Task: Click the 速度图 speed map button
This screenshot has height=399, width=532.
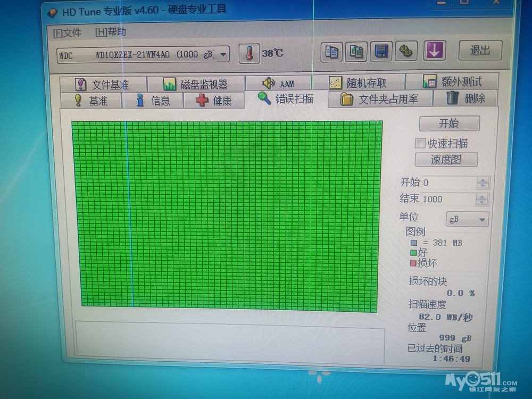Action: 446,160
